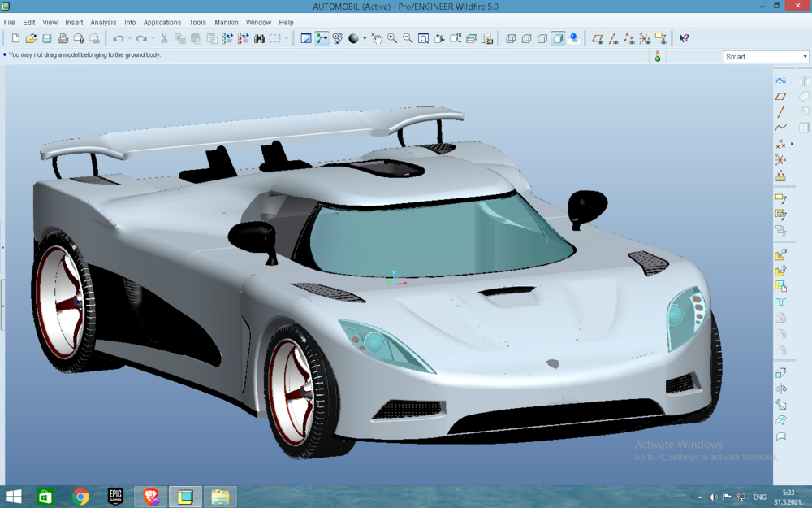Expand the Undo history dropdown arrow
Viewport: 812px width, 508px height.
coord(129,38)
